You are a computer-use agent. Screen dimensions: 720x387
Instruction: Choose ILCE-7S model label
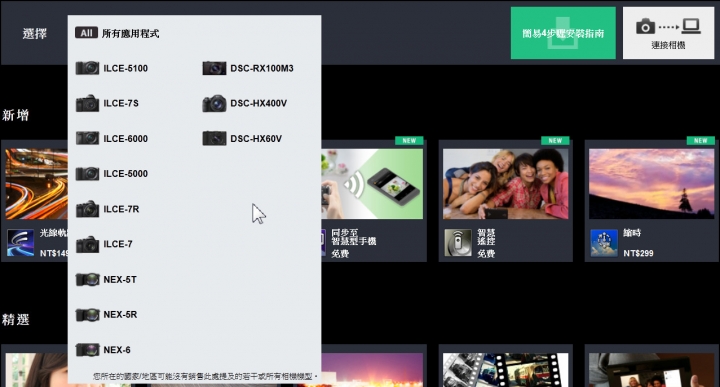121,103
